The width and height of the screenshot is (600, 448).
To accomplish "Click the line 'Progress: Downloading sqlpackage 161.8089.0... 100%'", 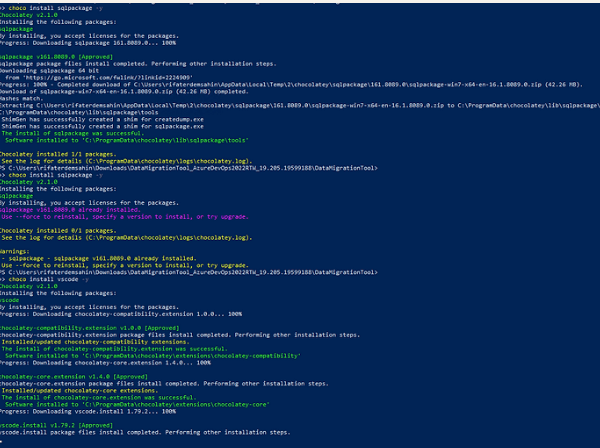I will pos(88,43).
